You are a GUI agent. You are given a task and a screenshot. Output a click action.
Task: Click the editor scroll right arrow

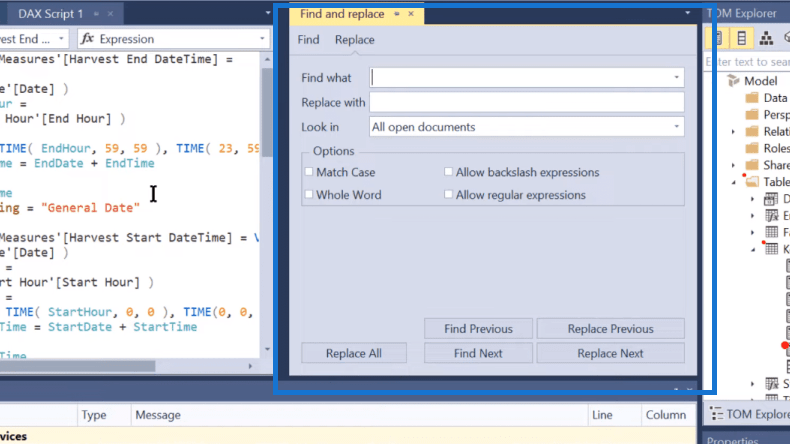click(250, 366)
